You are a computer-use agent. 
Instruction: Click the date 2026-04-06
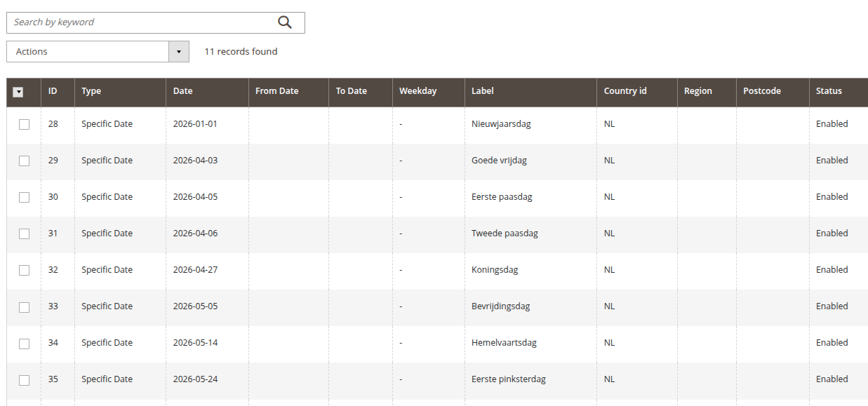(x=195, y=234)
